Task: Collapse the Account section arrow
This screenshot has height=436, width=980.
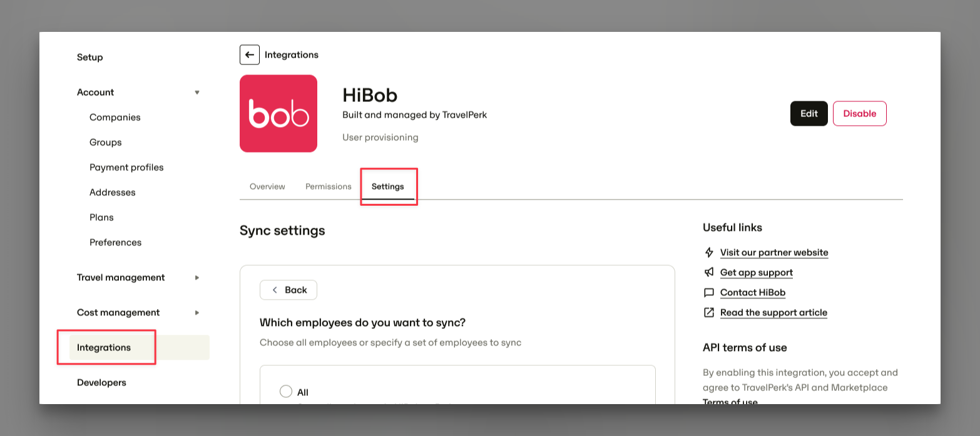Action: click(197, 93)
